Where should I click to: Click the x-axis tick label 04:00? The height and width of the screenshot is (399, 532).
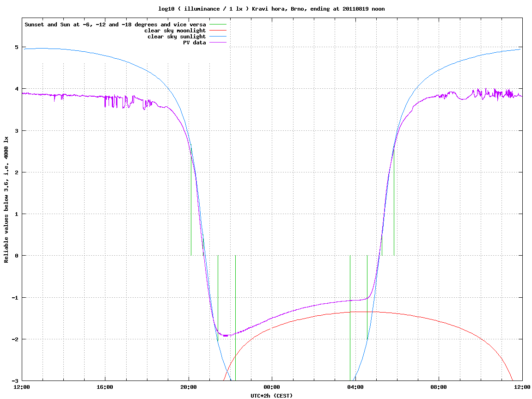pyautogui.click(x=355, y=387)
